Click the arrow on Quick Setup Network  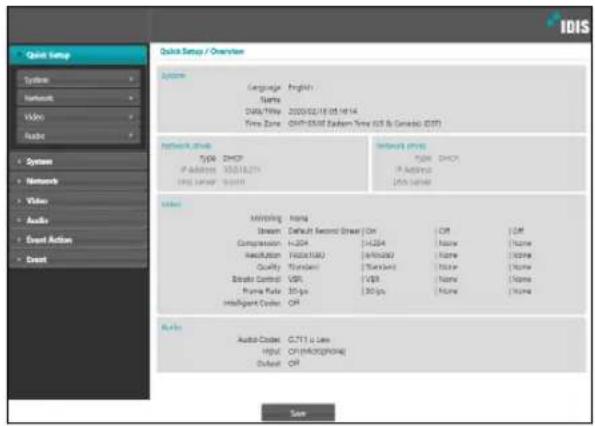[131, 98]
